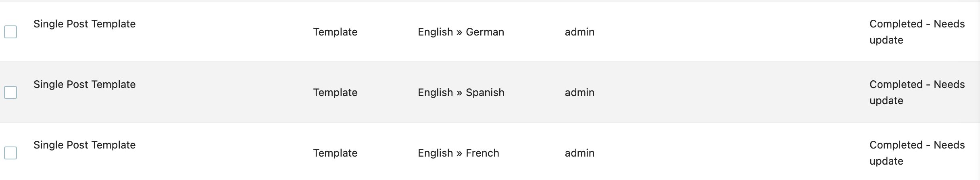Select the English » German language pair

coord(461,32)
